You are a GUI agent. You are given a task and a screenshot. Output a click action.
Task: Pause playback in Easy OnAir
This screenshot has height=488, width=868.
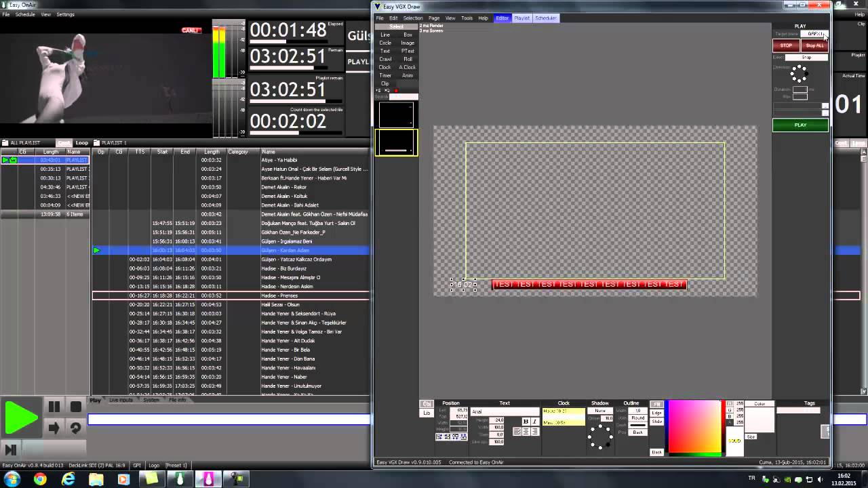[54, 407]
